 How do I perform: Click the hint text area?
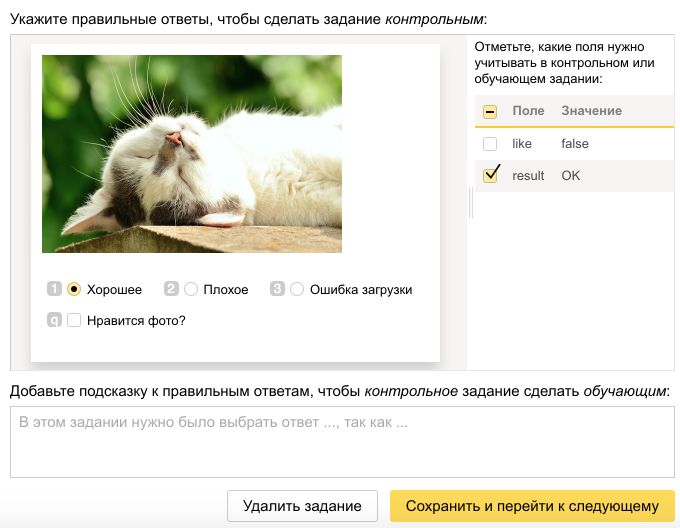[342, 442]
